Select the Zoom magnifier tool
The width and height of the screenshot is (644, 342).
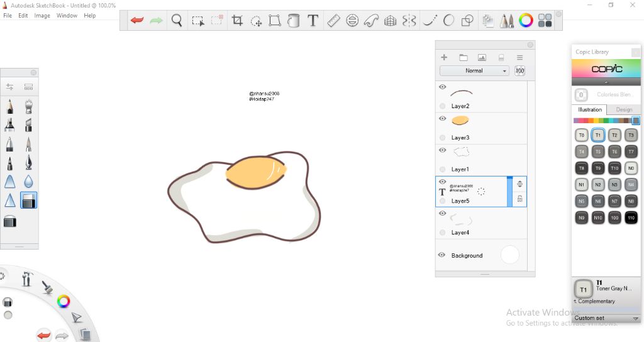click(177, 20)
